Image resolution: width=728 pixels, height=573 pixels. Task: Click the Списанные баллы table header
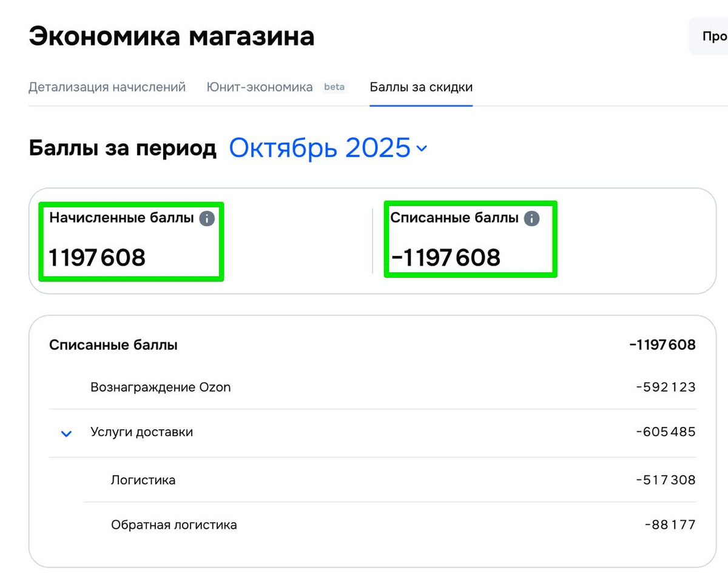[x=113, y=345]
